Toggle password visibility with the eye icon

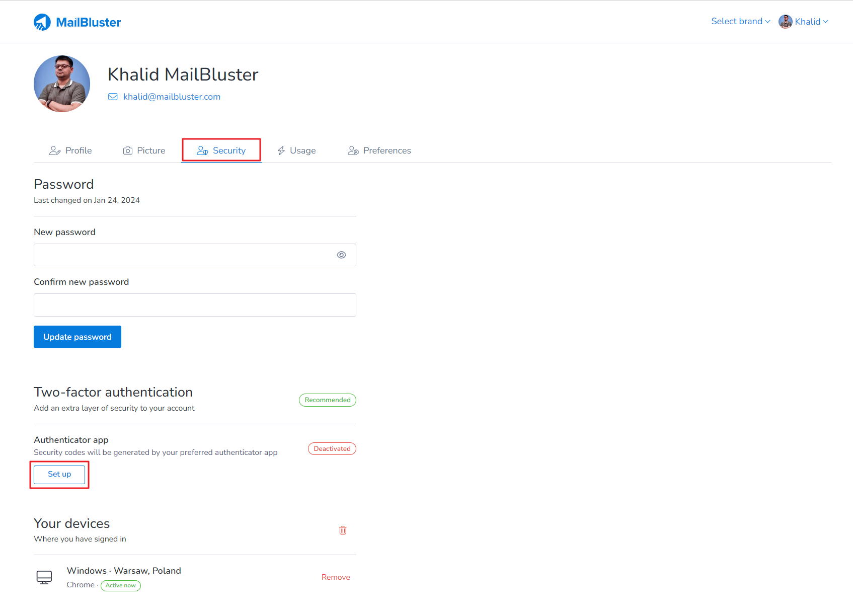[342, 255]
